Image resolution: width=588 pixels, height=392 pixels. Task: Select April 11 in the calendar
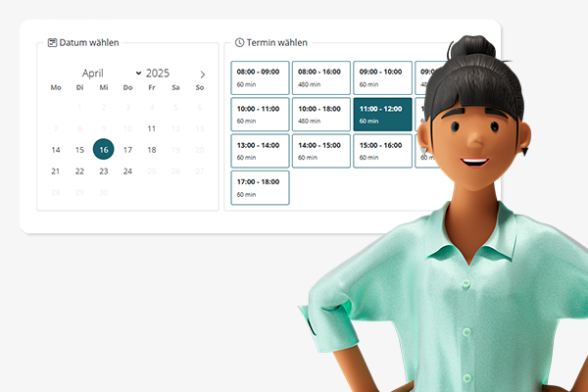pos(151,128)
